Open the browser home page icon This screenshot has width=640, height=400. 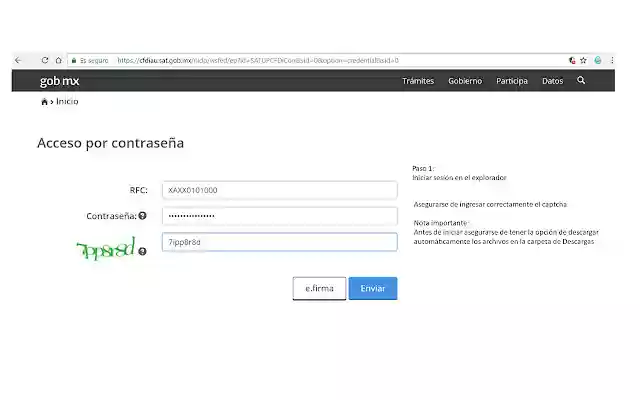[x=59, y=60]
